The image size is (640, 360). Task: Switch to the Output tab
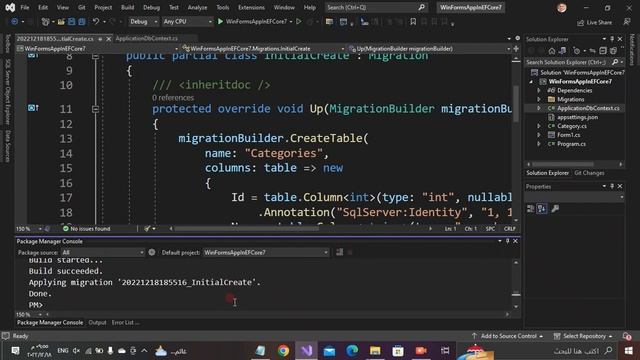(98, 322)
